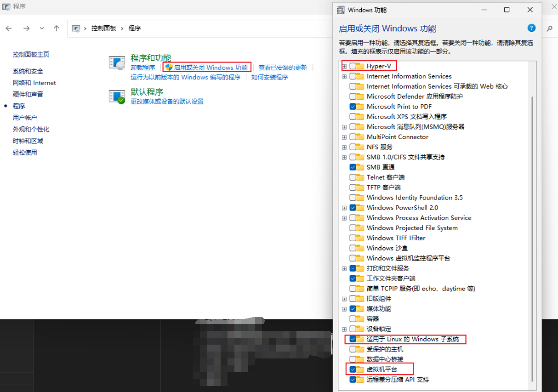Click the features list vertical scrollbar

tap(532, 239)
